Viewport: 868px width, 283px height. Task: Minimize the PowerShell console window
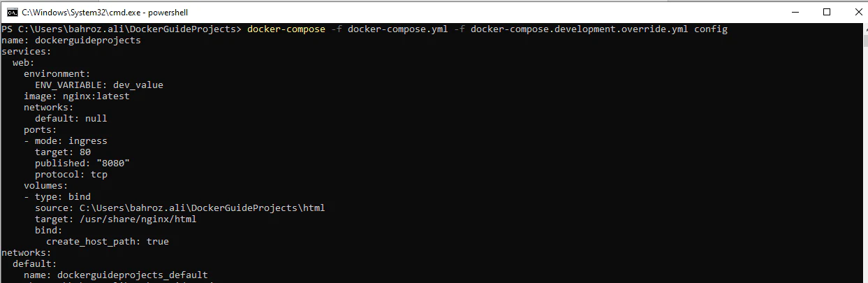coord(795,12)
